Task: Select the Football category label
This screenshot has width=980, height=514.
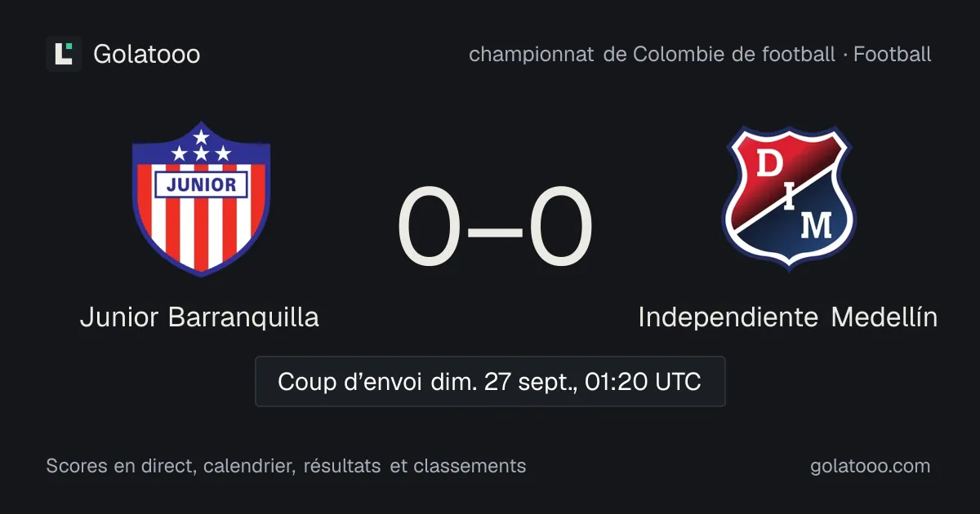Action: coord(893,55)
